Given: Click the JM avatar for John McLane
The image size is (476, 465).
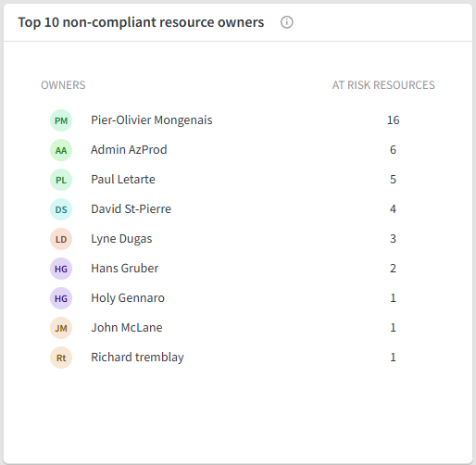Looking at the screenshot, I should pos(61,328).
